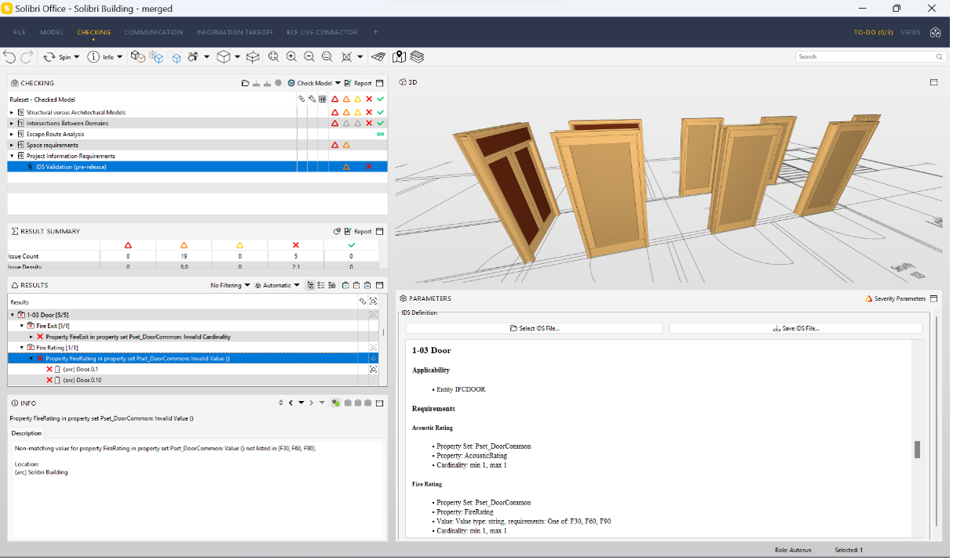Click the Solibri house icon at top right

[935, 32]
